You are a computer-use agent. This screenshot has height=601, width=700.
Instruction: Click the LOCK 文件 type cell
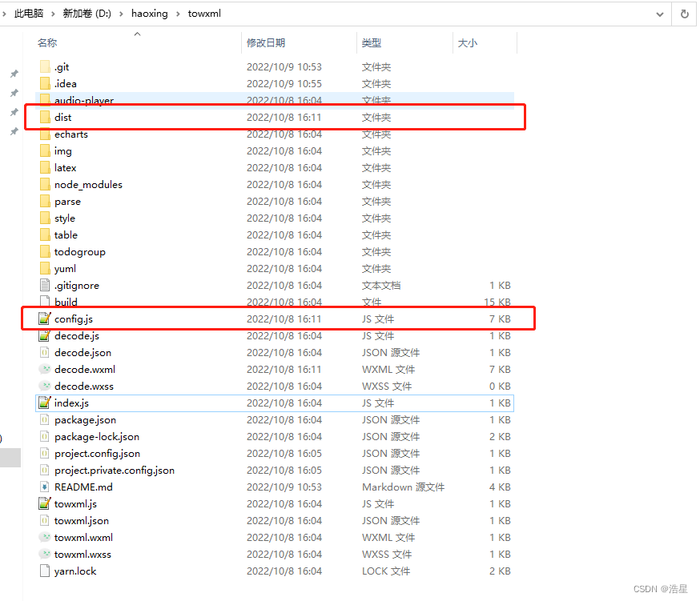(x=386, y=571)
